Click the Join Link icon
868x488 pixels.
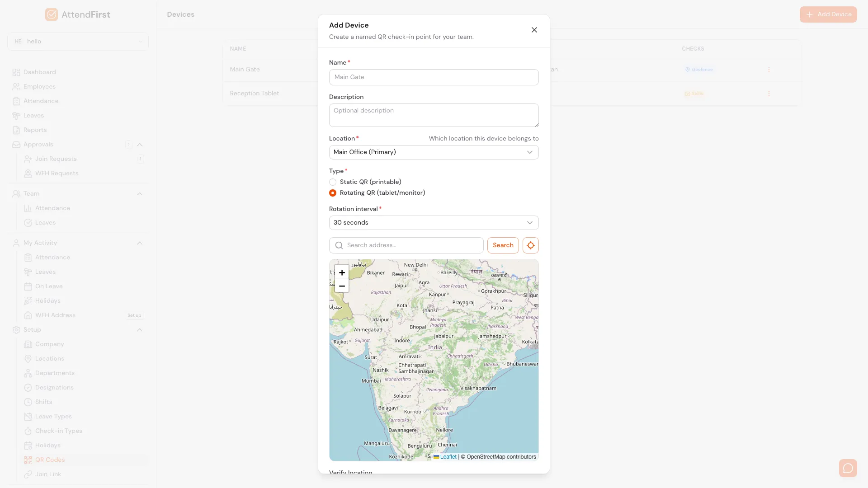click(28, 474)
